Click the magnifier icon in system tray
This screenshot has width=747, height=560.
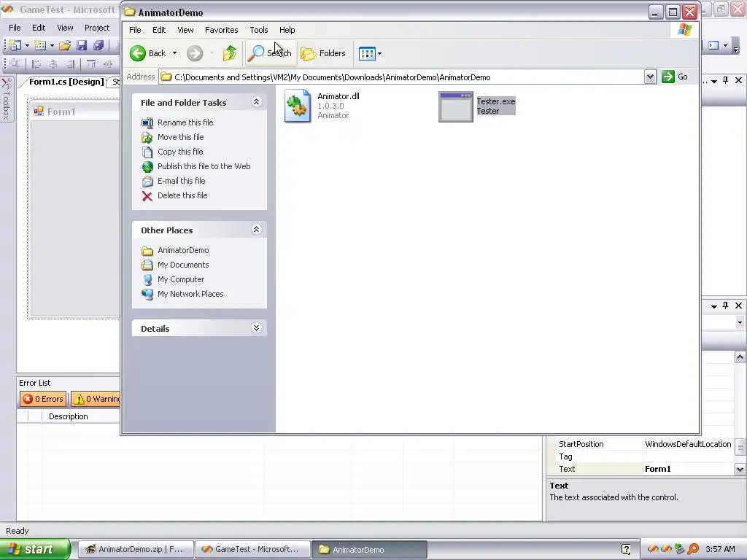693,549
